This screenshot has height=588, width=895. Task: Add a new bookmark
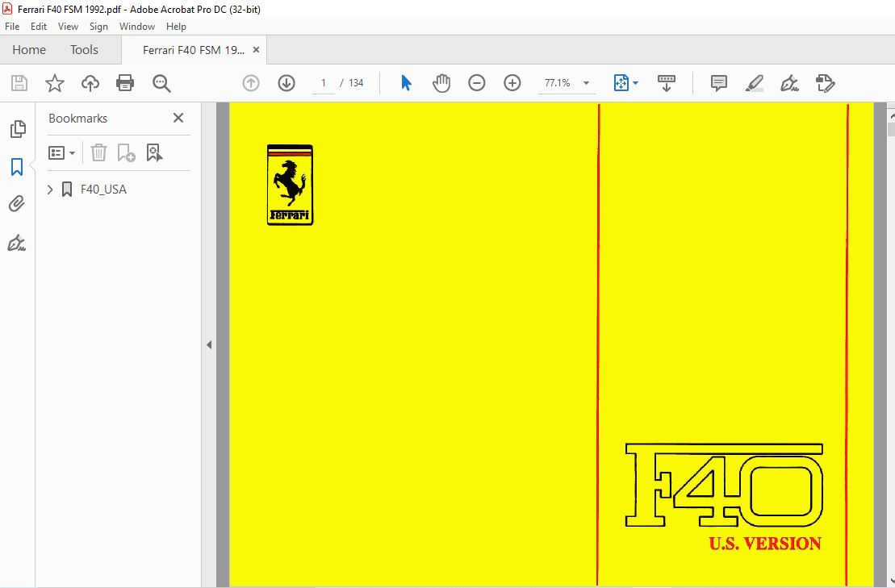point(126,152)
